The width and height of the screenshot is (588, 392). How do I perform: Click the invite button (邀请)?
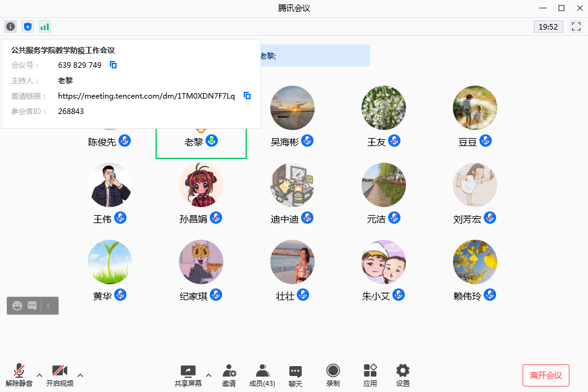[229, 375]
